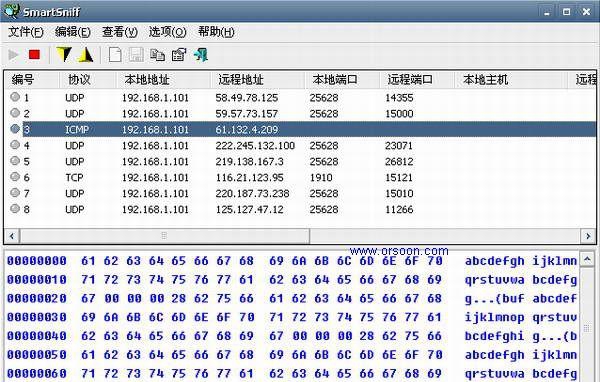The width and height of the screenshot is (600, 382).
Task: Click the hex pane vertical scrollbar thumb
Action: pos(587,328)
